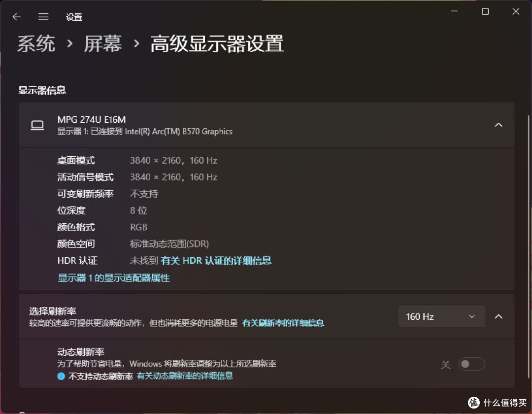Image resolution: width=532 pixels, height=414 pixels.
Task: Toggle the 动态刷新率 switch
Action: pyautogui.click(x=471, y=364)
